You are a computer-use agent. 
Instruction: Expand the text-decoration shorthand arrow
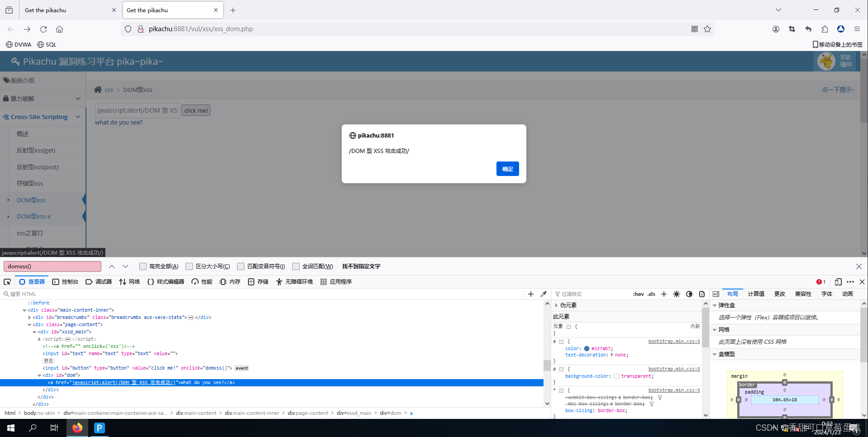612,355
